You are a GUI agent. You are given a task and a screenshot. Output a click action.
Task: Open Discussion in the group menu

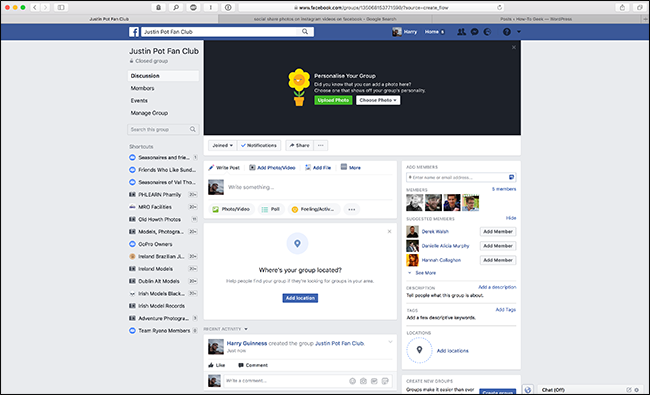click(x=163, y=76)
